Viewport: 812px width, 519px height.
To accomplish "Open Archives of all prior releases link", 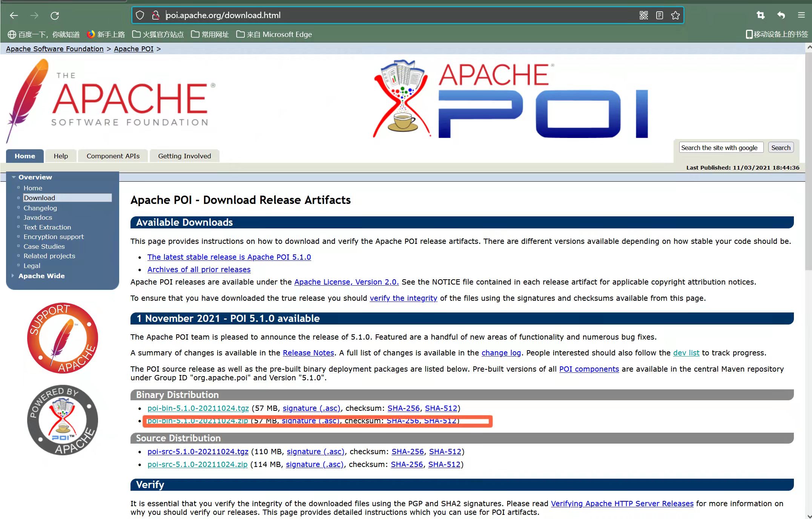I will pyautogui.click(x=199, y=269).
